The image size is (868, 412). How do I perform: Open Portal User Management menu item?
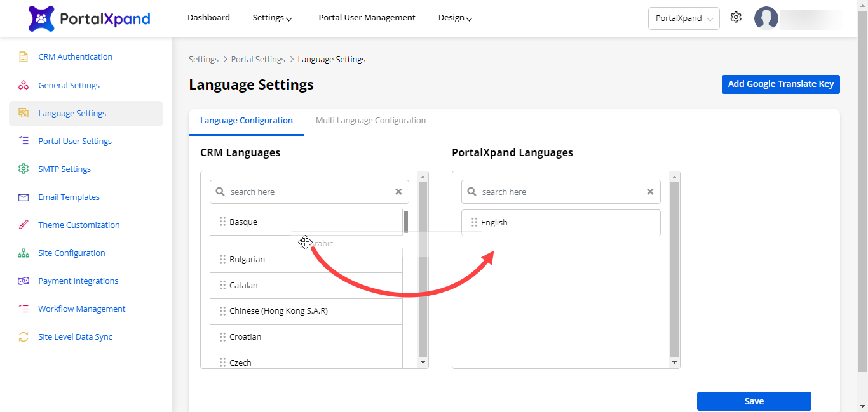pos(367,18)
